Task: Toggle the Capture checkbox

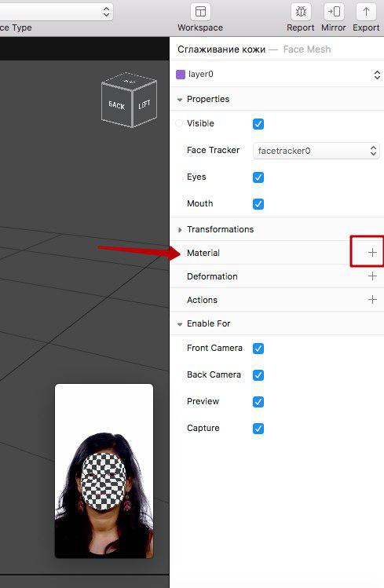Action: 258,429
